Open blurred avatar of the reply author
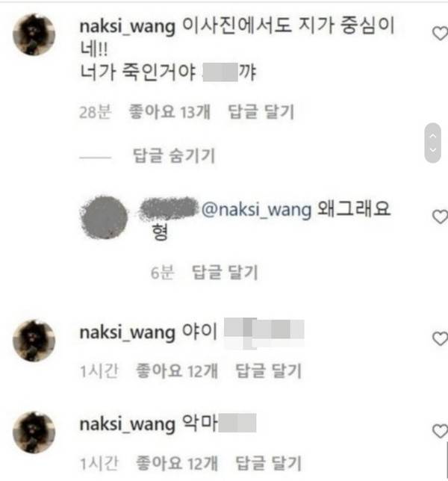 [x=104, y=217]
